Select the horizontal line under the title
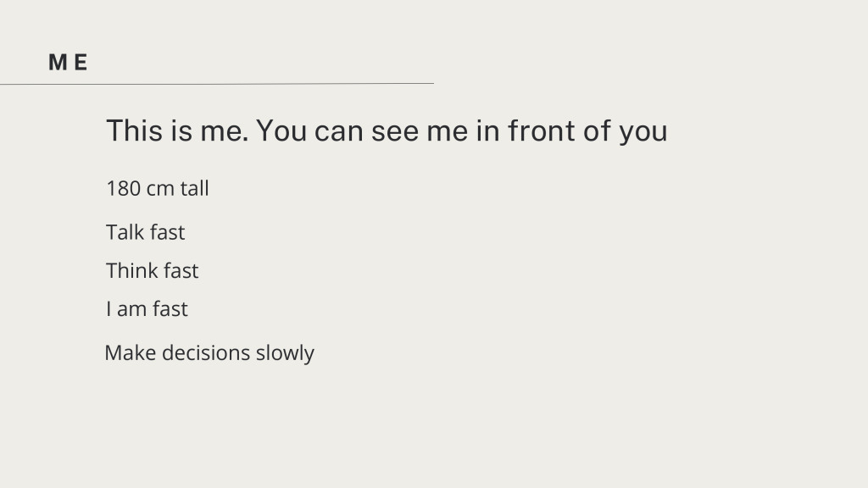Viewport: 868px width, 488px height. [x=217, y=84]
